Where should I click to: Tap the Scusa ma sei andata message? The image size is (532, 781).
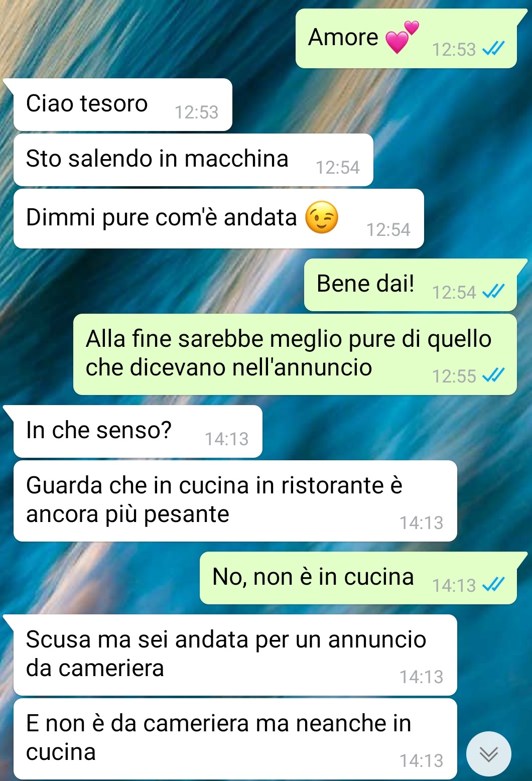pos(235,655)
